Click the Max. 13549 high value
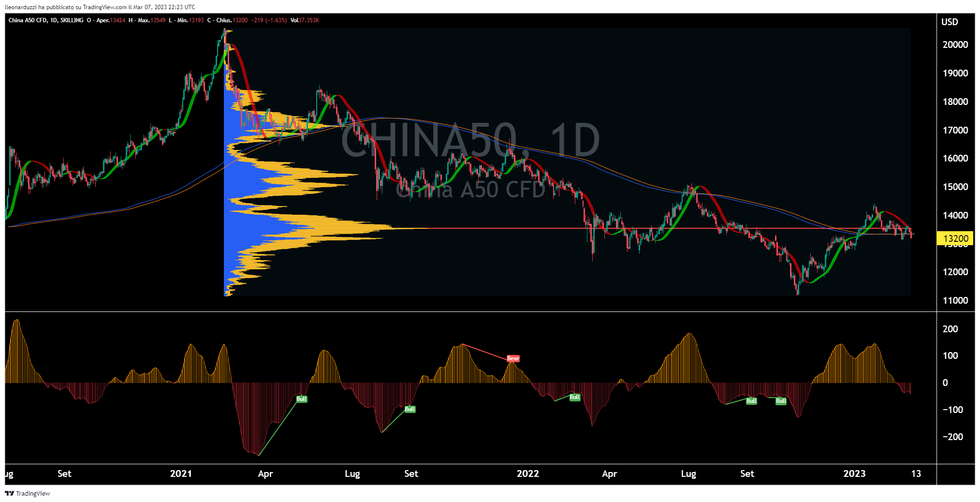The image size is (980, 502). 147,20
